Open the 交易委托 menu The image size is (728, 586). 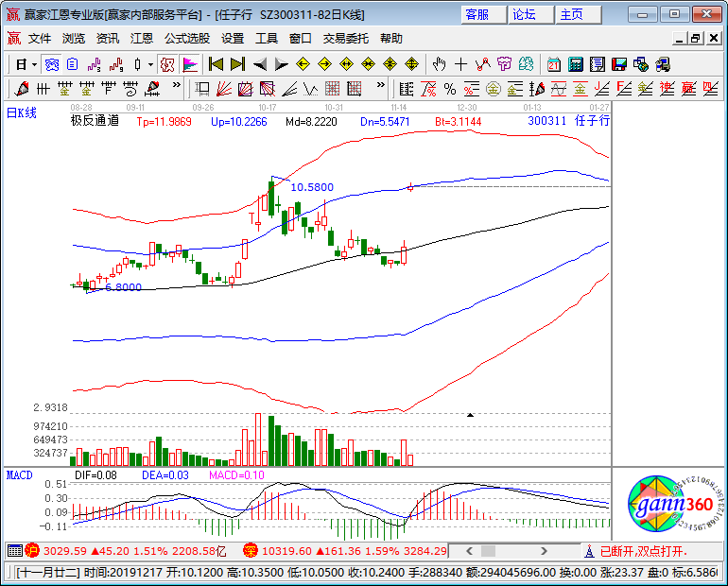tap(345, 39)
